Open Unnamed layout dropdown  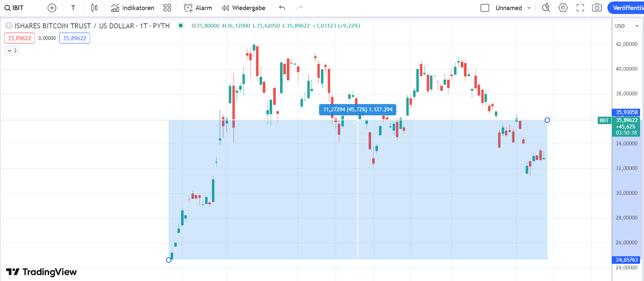(x=514, y=8)
